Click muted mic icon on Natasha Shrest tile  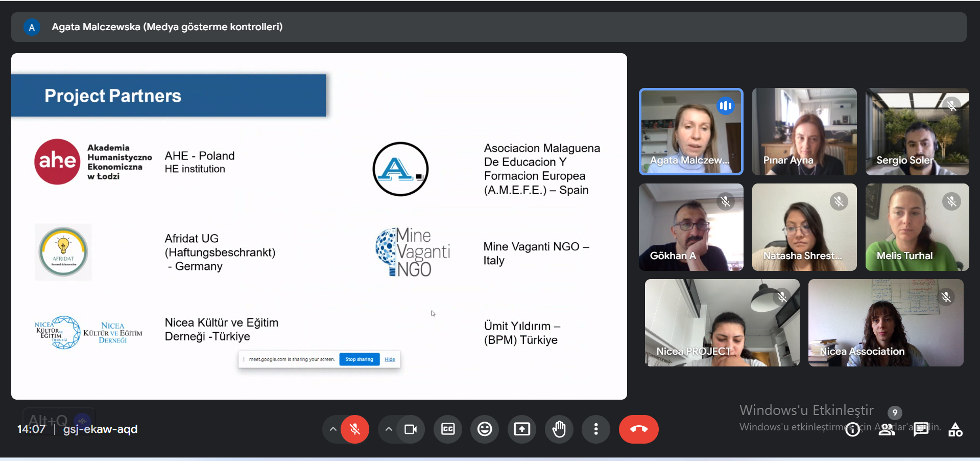[839, 201]
